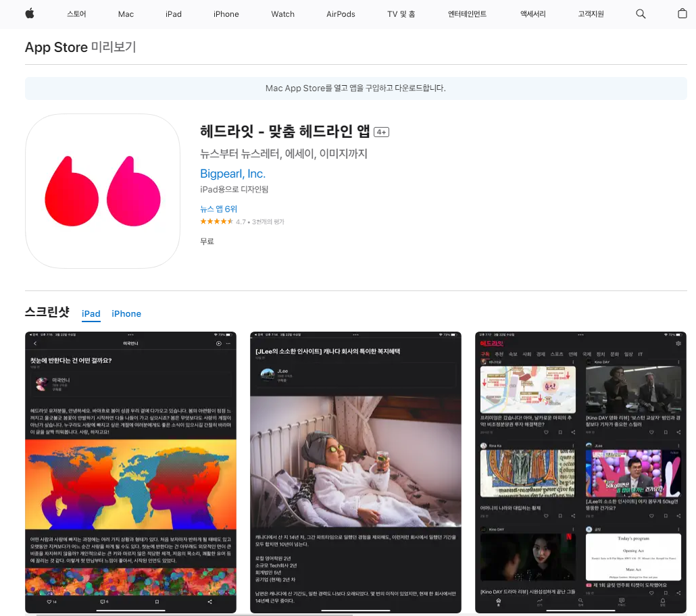Click the 스크린샷 section heading

pos(47,312)
